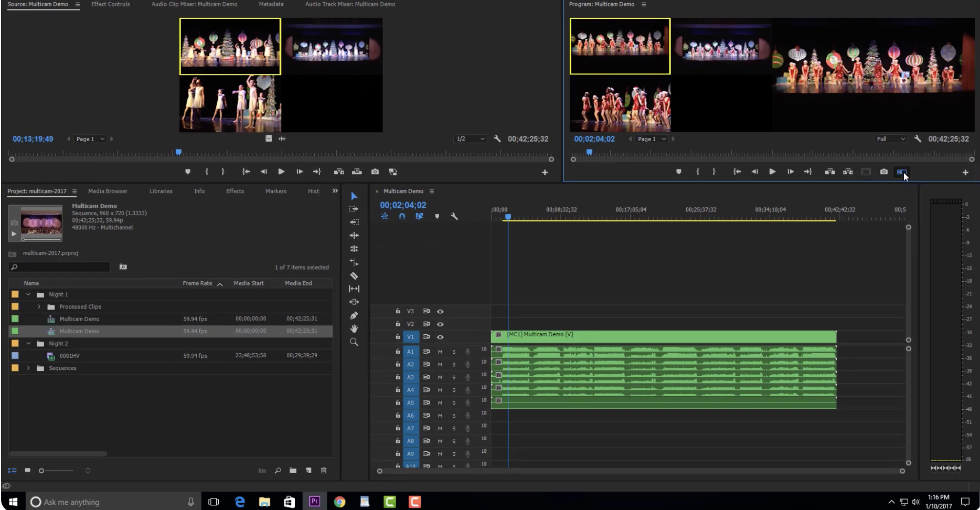This screenshot has width=980, height=510.
Task: Toggle lock on track V2
Action: (398, 324)
